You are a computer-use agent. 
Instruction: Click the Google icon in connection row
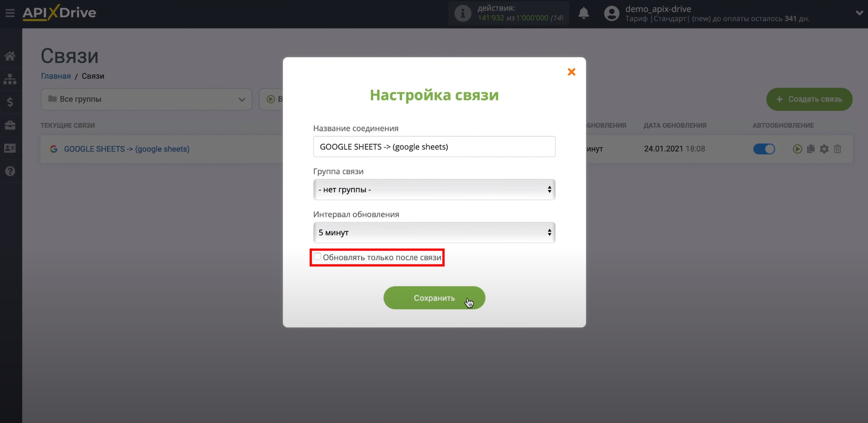[x=54, y=149]
